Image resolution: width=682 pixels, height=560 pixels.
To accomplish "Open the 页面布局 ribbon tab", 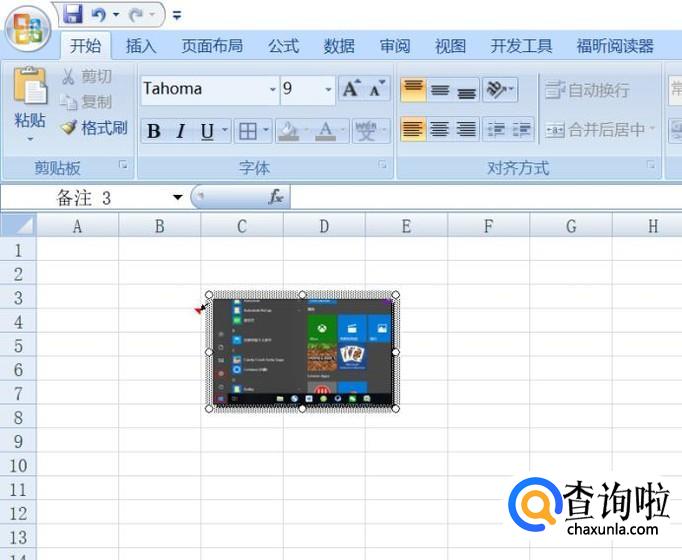I will (x=212, y=46).
